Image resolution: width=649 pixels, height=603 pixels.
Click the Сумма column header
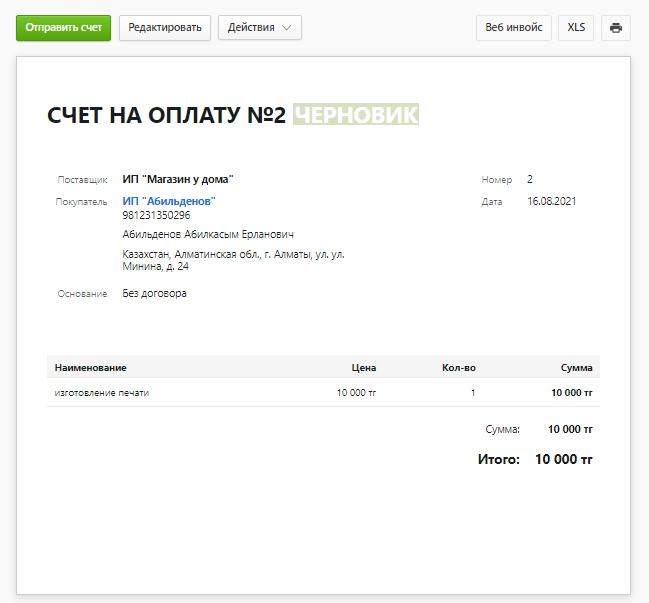click(576, 368)
